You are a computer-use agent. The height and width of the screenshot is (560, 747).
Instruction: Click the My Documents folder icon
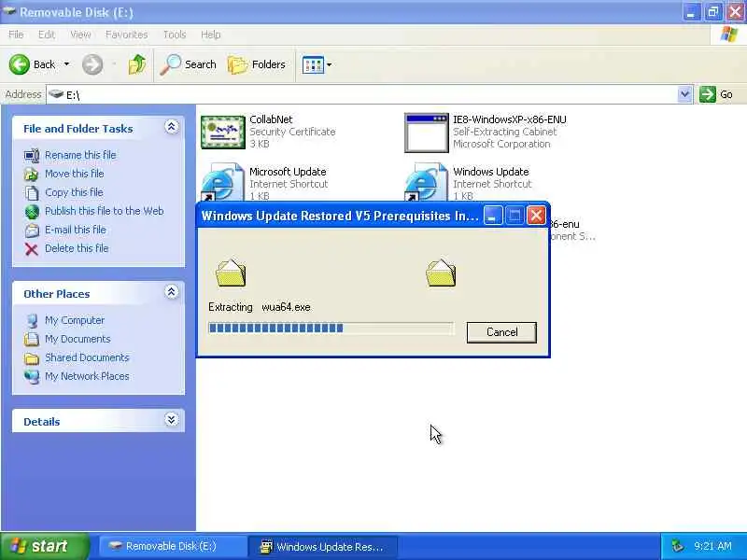tap(32, 339)
